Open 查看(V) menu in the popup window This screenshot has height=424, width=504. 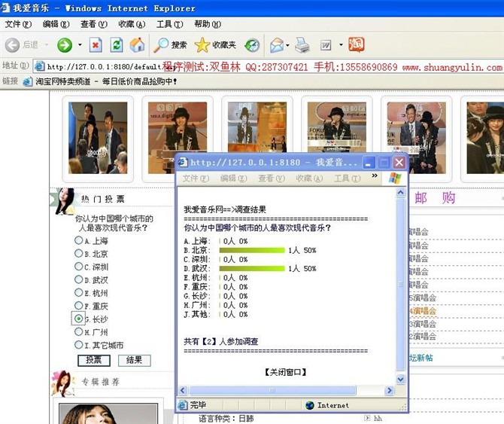272,178
